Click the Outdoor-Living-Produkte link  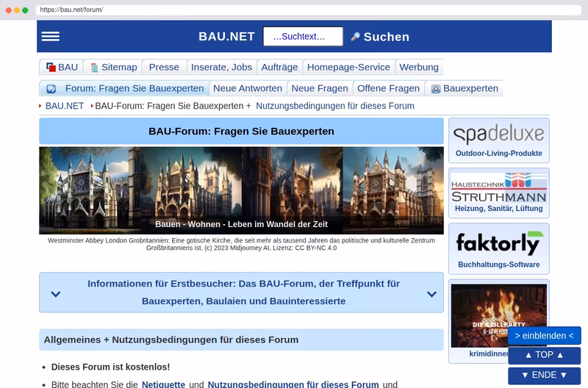click(499, 154)
